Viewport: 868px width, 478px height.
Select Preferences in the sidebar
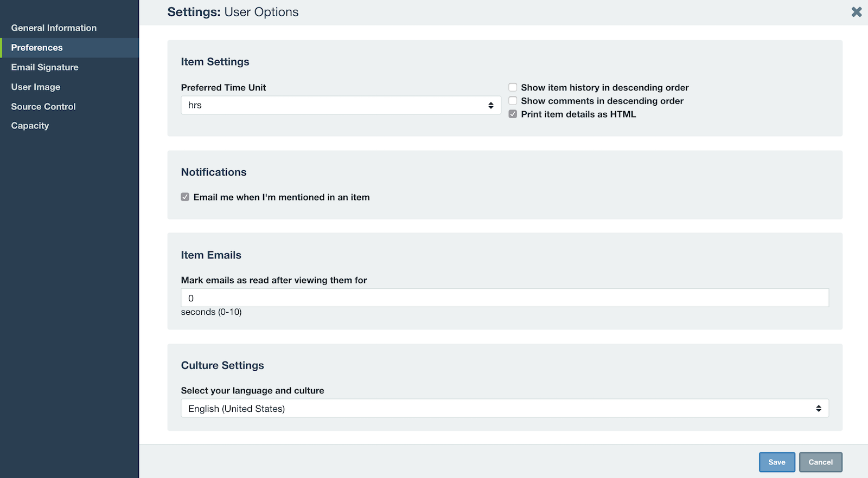37,48
